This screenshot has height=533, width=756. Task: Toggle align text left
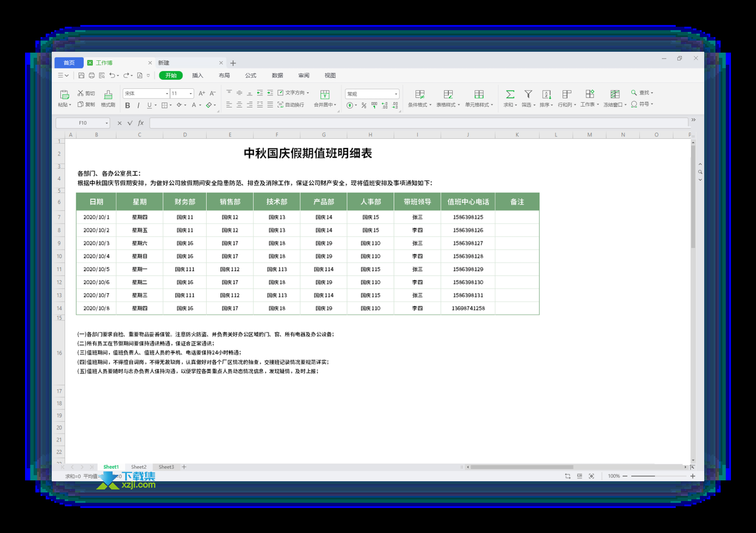[x=229, y=105]
